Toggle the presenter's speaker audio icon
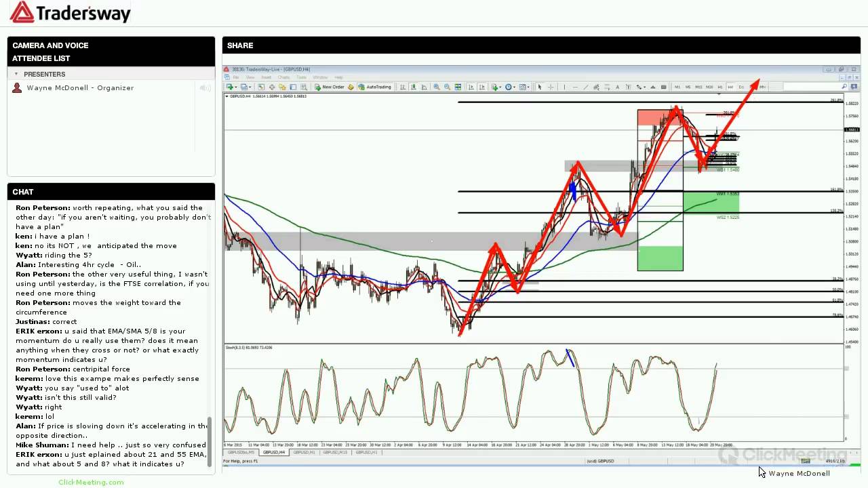 (x=204, y=88)
